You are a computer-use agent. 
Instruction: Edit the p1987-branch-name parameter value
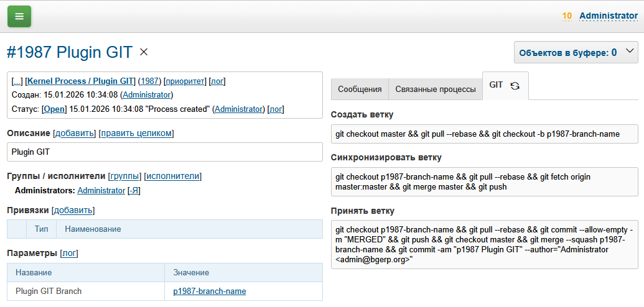(x=210, y=291)
